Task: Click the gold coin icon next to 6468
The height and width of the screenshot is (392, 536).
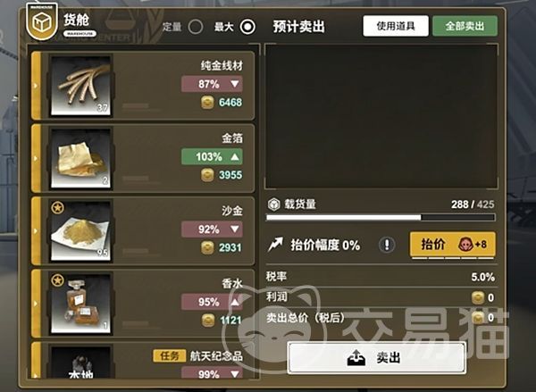Action: tap(207, 102)
